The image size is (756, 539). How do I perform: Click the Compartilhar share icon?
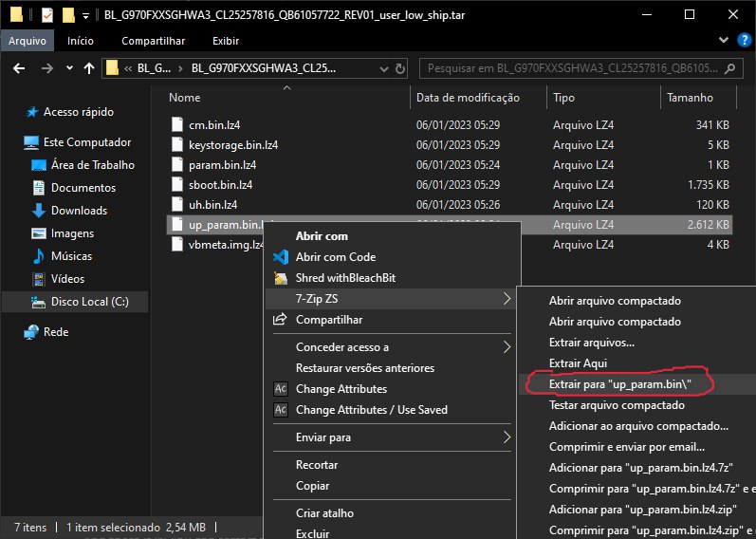(x=280, y=320)
